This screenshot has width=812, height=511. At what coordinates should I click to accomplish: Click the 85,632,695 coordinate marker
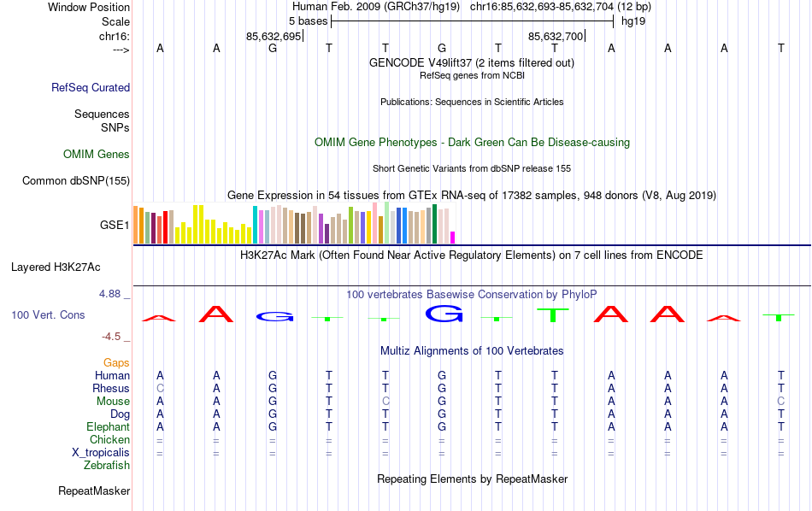pos(274,36)
